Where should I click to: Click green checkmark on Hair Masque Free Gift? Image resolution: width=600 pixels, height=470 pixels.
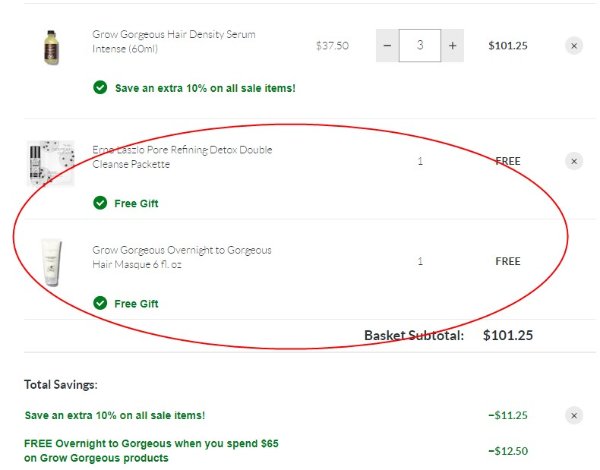[x=100, y=303]
